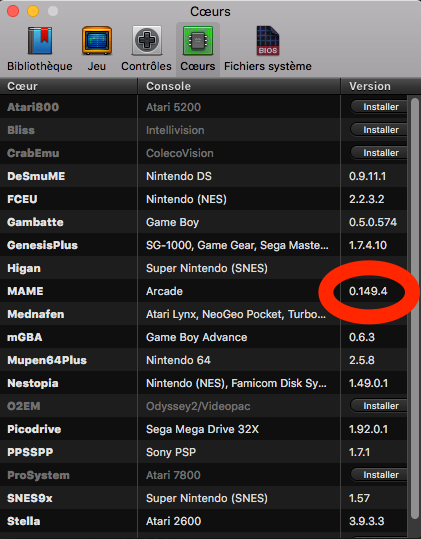421x539 pixels.
Task: Click mGBA version 0.6.3
Action: click(362, 337)
